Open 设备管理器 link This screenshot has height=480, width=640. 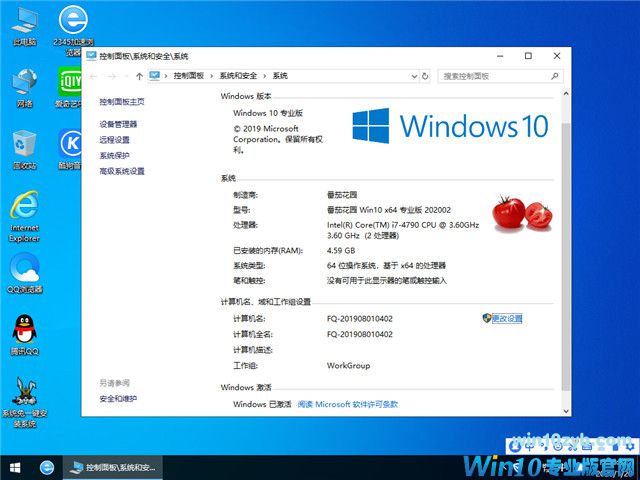click(x=118, y=124)
